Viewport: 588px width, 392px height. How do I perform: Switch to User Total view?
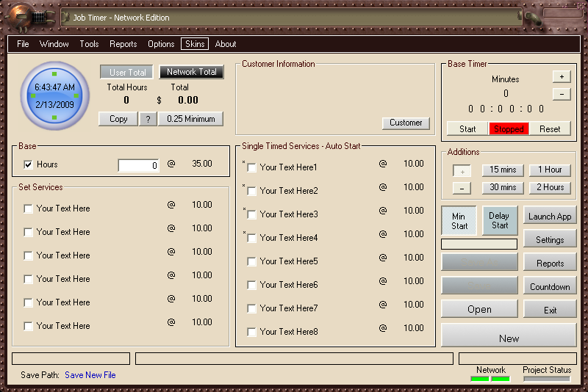coord(126,72)
